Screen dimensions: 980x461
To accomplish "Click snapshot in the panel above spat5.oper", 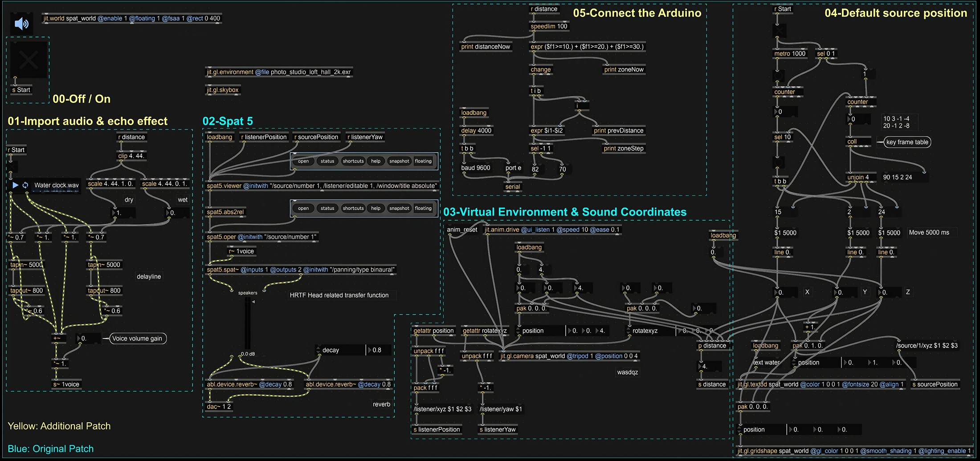I will [x=399, y=208].
